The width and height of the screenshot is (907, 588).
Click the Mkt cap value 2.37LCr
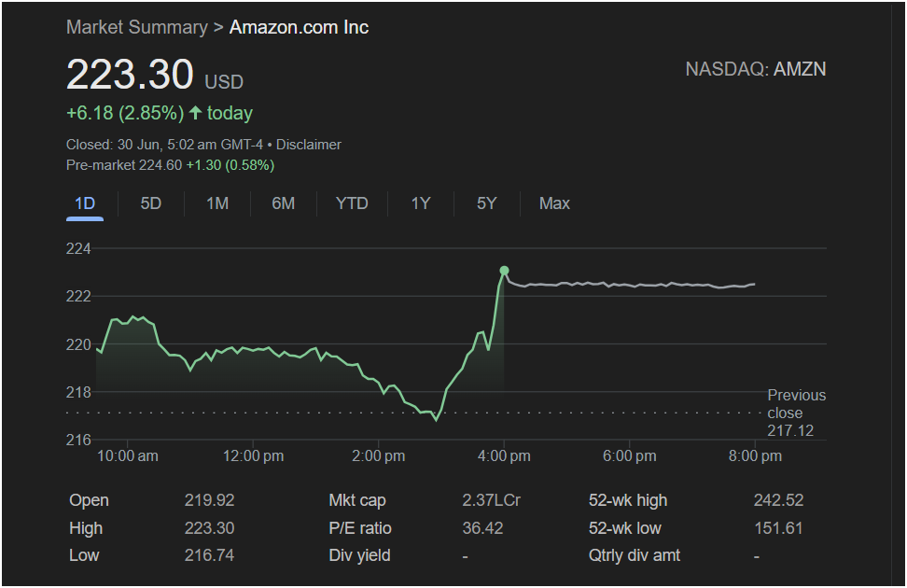click(491, 500)
